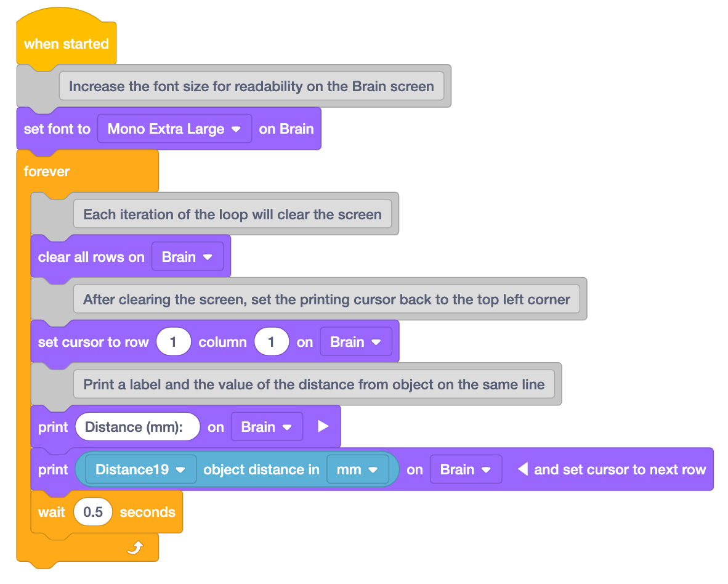Click the row number field showing 1
Screen dimensions: 728x584
[173, 341]
